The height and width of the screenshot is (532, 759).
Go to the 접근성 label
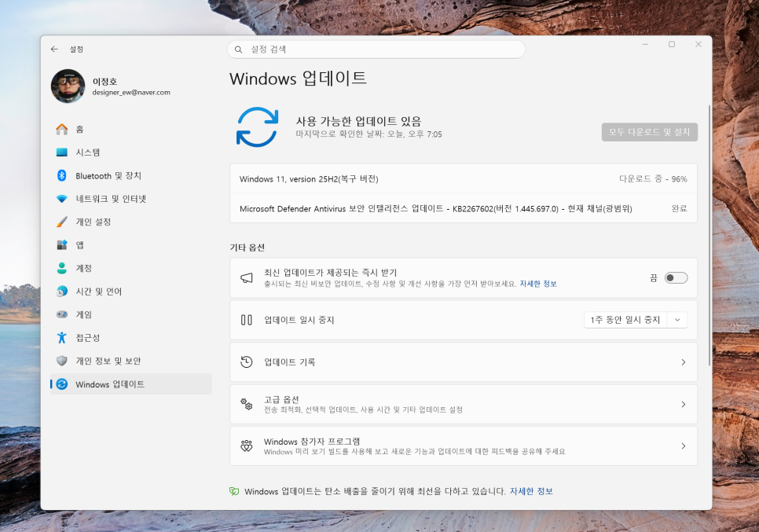(88, 337)
